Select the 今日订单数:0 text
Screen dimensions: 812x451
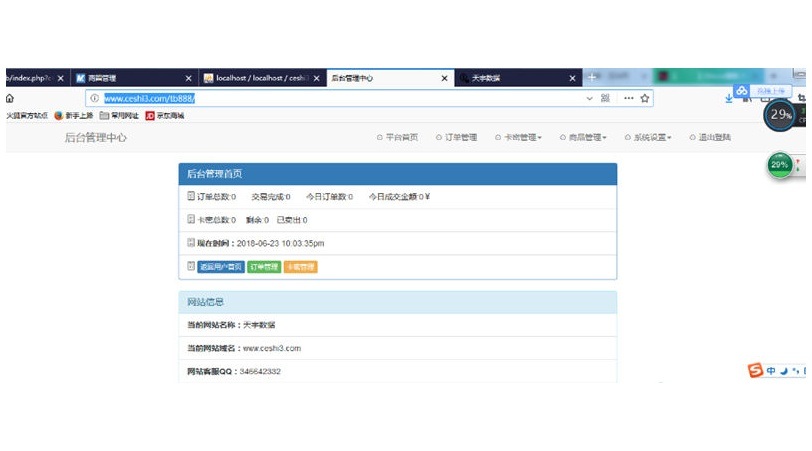click(329, 197)
